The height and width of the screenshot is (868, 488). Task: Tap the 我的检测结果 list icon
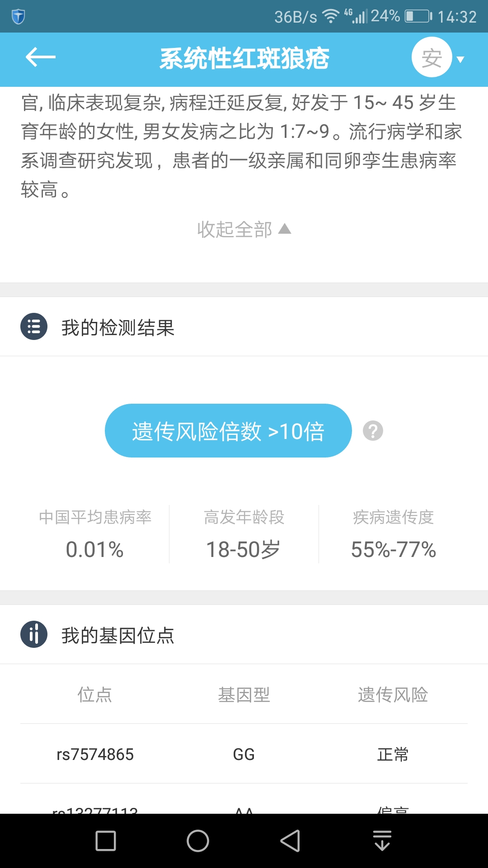(x=34, y=326)
